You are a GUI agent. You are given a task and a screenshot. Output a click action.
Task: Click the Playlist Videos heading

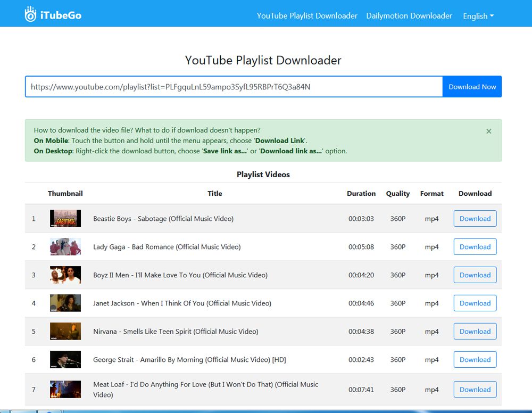263,175
